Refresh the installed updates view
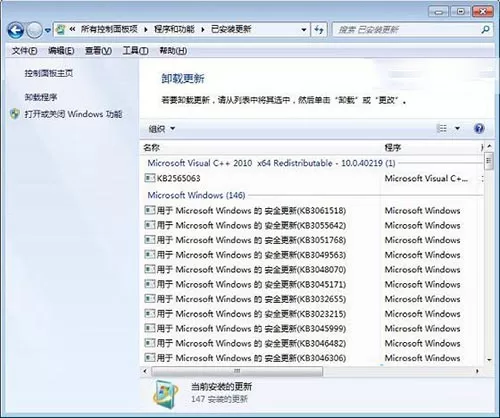This screenshot has height=418, width=500. pyautogui.click(x=319, y=30)
